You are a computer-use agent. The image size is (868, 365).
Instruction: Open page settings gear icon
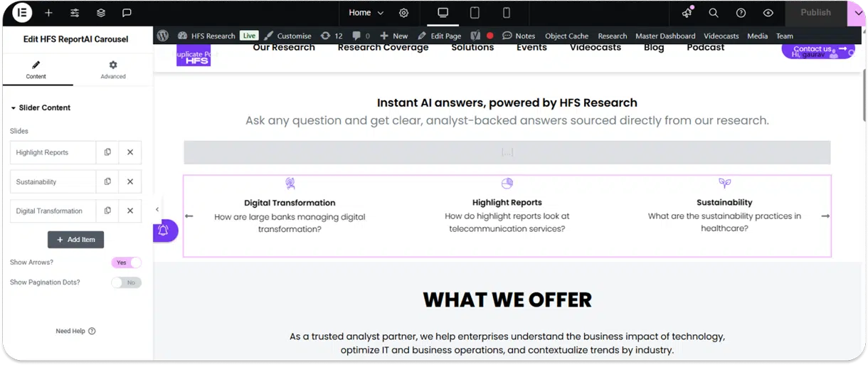(x=403, y=13)
